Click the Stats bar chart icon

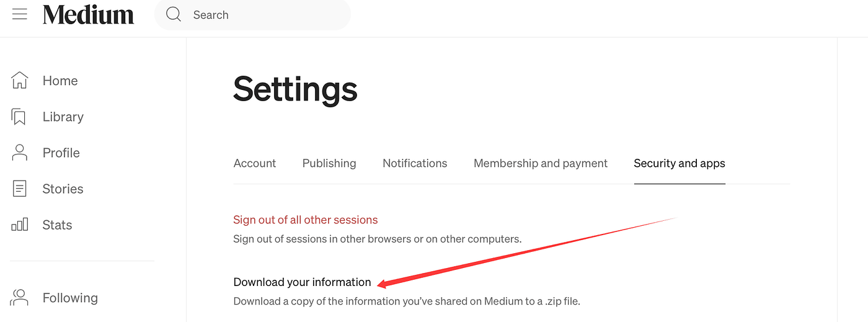pos(20,225)
